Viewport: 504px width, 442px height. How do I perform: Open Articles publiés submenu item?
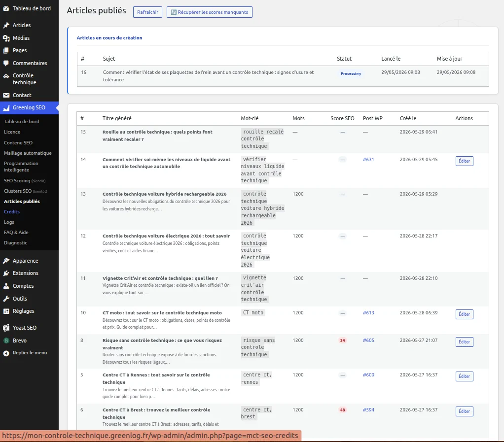(22, 202)
